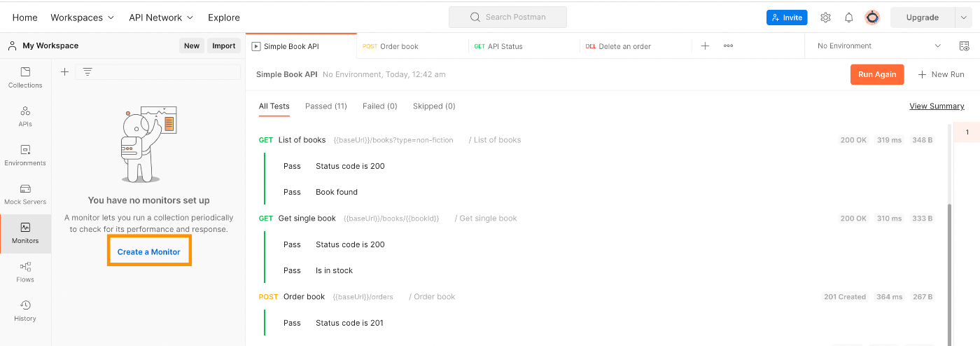Image resolution: width=980 pixels, height=346 pixels.
Task: Open History in the sidebar
Action: pyautogui.click(x=25, y=311)
